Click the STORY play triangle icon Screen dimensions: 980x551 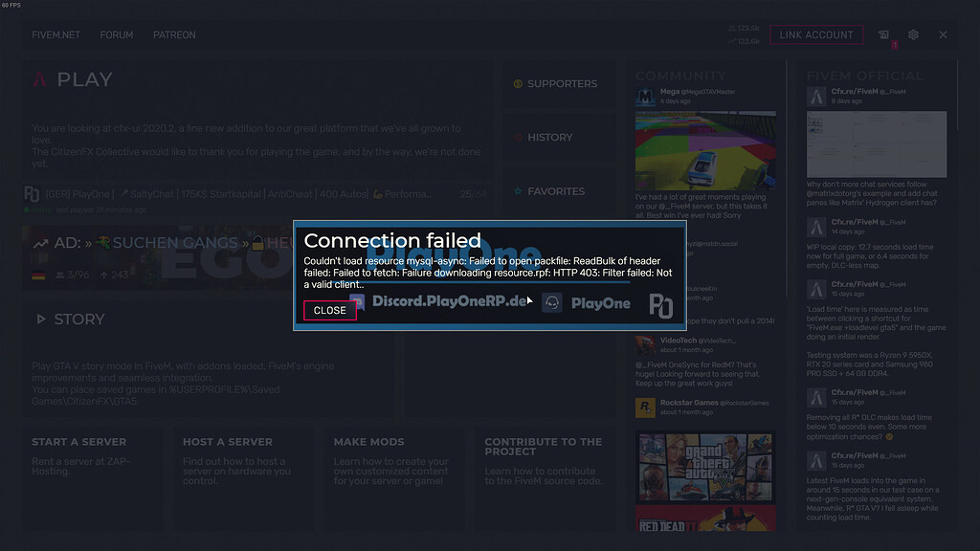coord(40,320)
